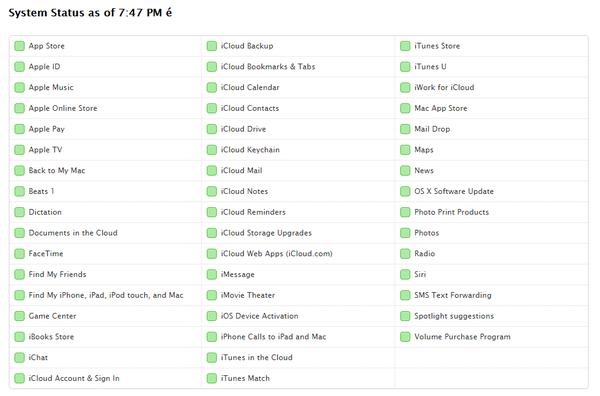Click the System Status heading

(x=90, y=13)
